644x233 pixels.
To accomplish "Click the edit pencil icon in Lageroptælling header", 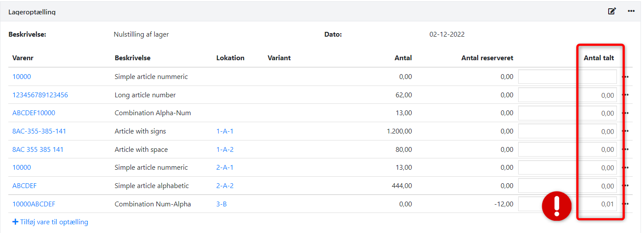I will pyautogui.click(x=612, y=11).
